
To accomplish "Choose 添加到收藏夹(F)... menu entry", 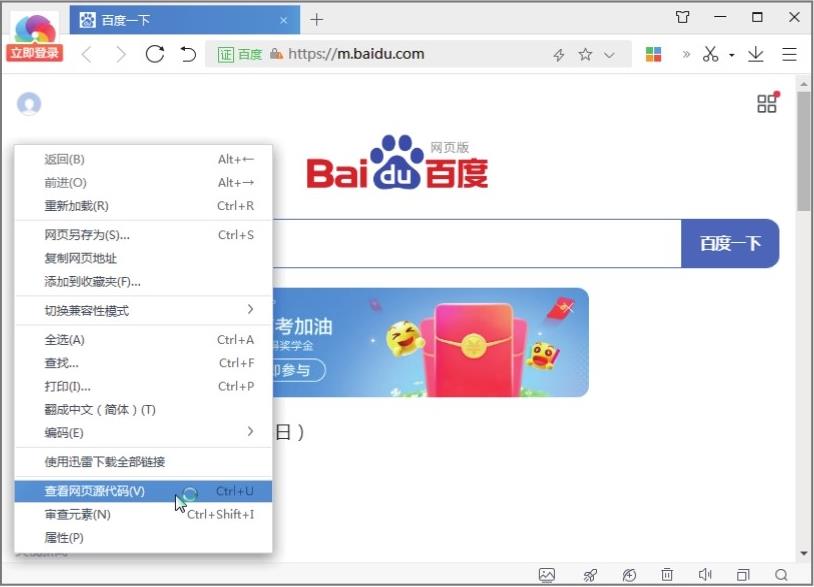I will (x=143, y=282).
